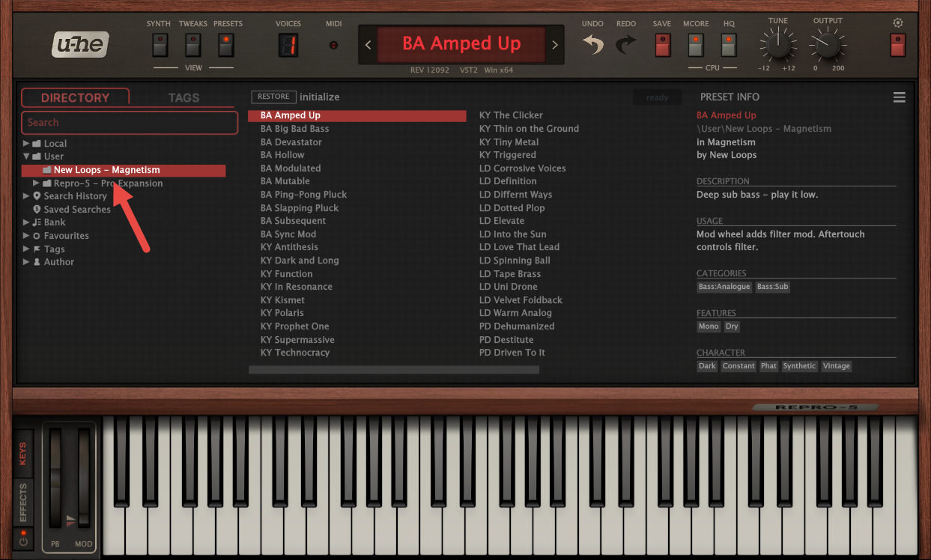Select the KY Prophet One preset

[294, 326]
